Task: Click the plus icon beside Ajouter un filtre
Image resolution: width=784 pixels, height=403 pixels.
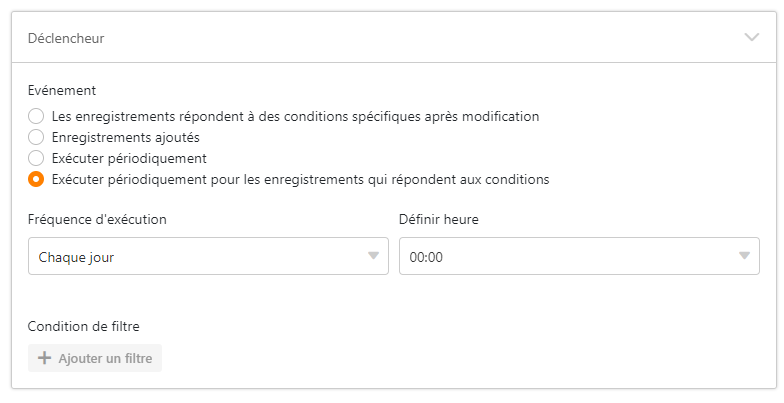Action: pos(44,358)
